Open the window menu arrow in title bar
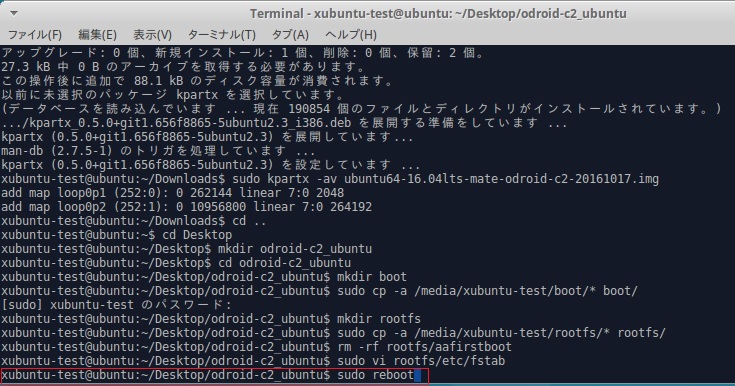The image size is (735, 386). pos(14,13)
